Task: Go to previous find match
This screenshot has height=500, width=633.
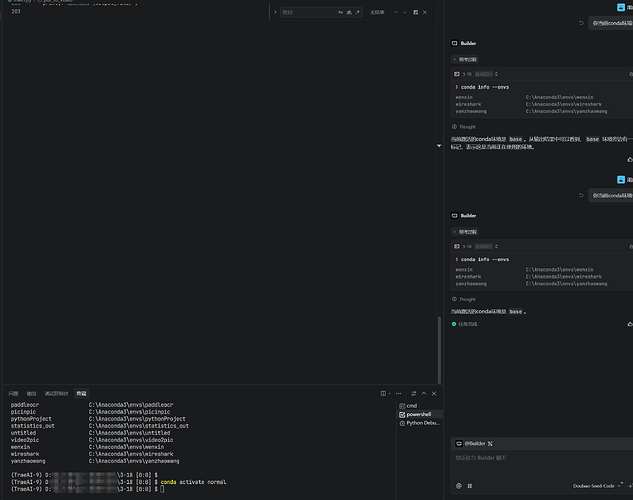Action: (396, 13)
